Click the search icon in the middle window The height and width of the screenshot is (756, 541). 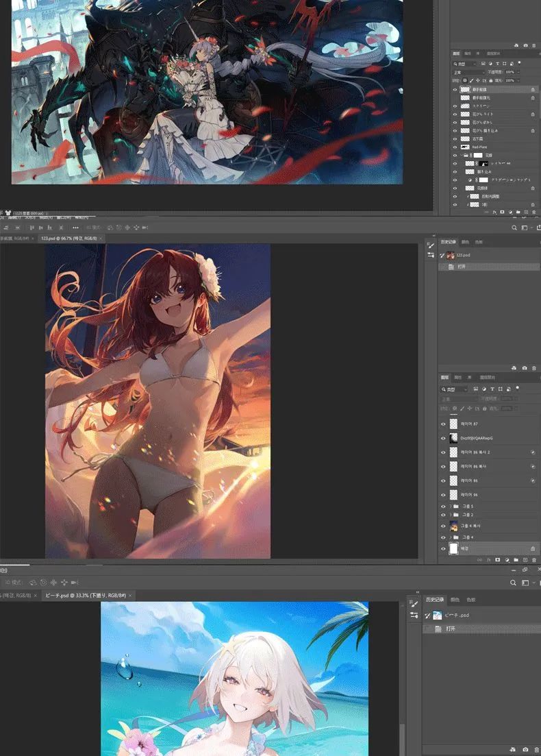pos(514,228)
